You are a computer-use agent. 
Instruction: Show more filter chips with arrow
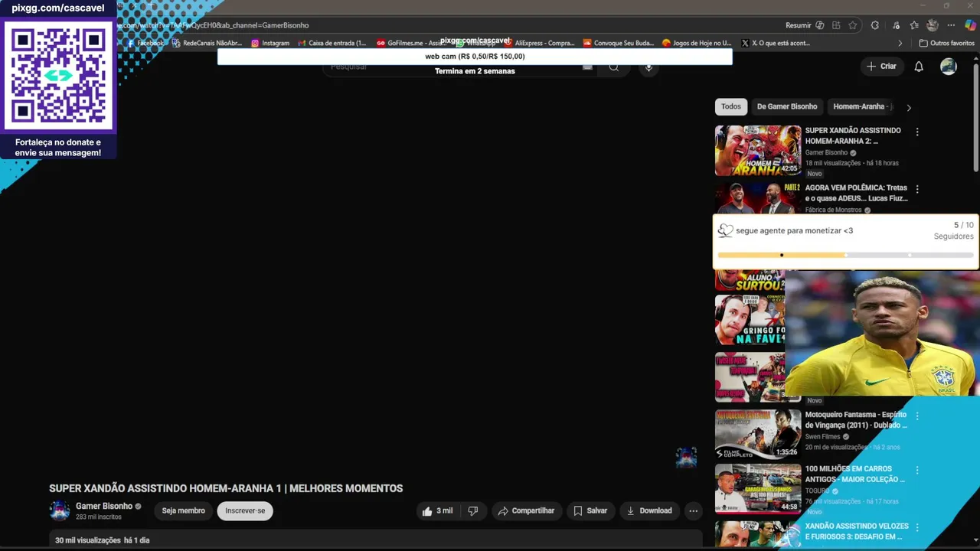click(x=909, y=108)
